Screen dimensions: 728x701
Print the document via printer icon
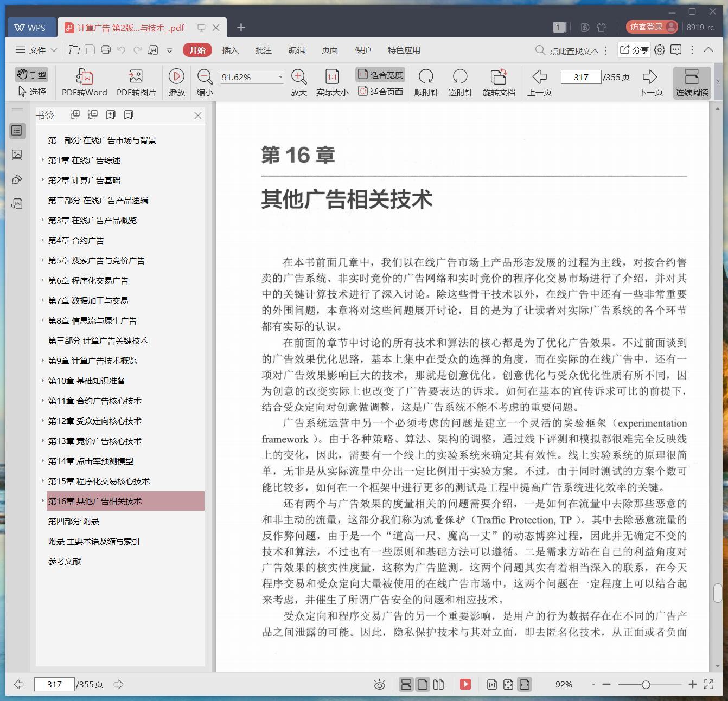[106, 50]
